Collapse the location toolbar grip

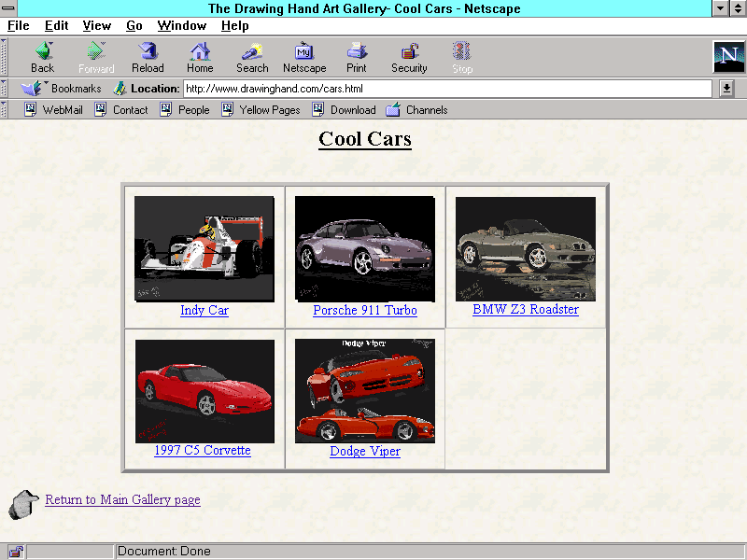click(4, 89)
